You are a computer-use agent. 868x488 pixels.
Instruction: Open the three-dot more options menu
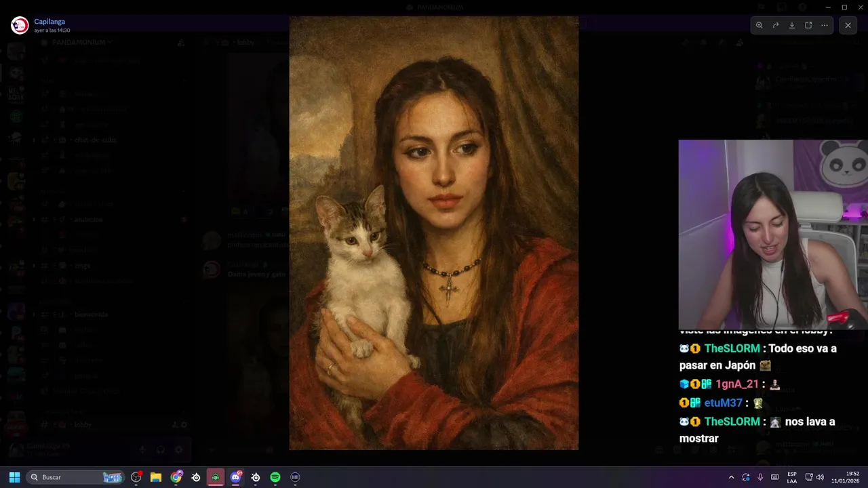pyautogui.click(x=825, y=25)
